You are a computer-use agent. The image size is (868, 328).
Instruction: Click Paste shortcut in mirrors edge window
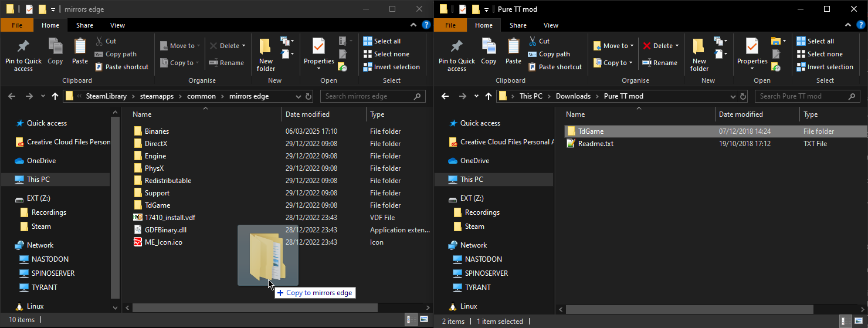121,67
